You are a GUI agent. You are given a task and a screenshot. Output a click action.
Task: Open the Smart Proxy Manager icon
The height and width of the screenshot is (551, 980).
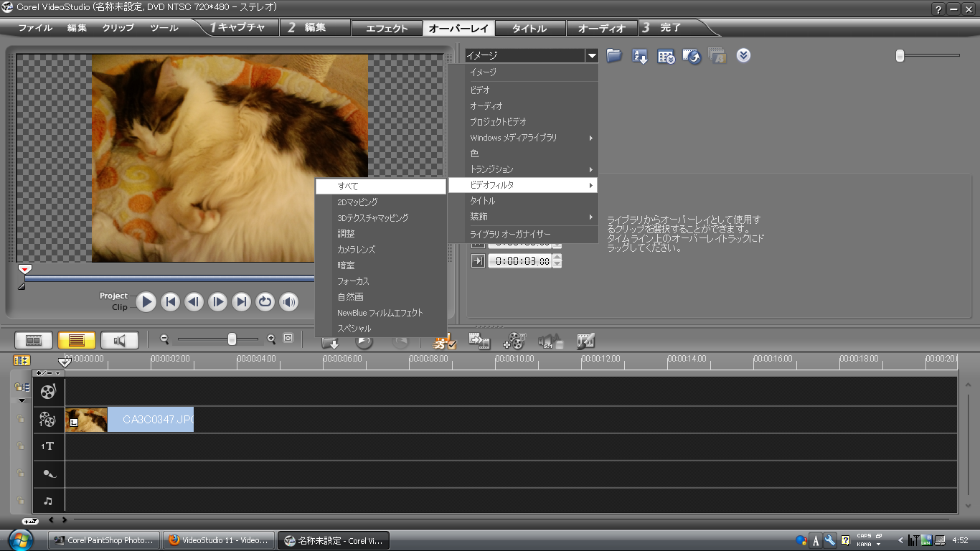point(446,341)
